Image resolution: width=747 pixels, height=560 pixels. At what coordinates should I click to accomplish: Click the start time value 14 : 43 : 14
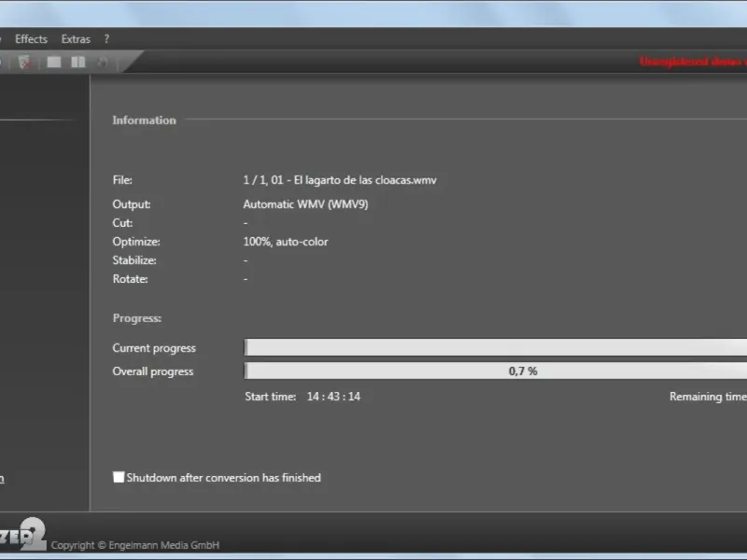pyautogui.click(x=333, y=397)
